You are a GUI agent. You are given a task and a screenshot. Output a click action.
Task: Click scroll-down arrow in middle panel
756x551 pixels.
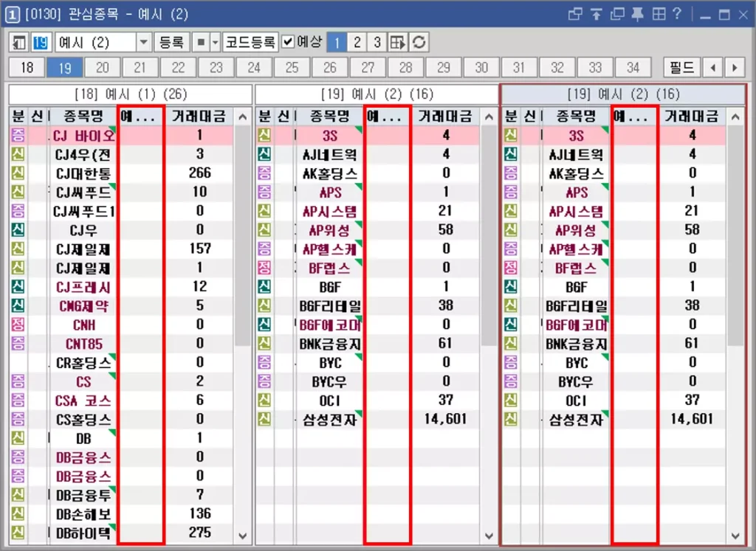pos(489,536)
